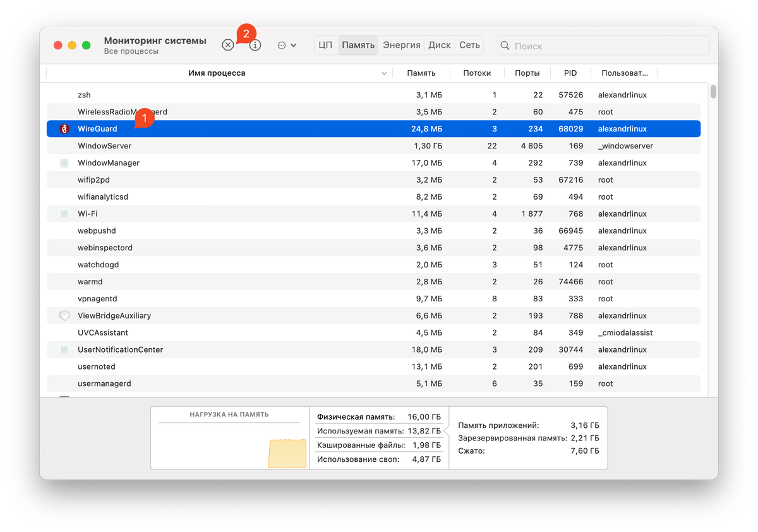Image resolution: width=758 pixels, height=532 pixels.
Task: Toggle sort direction chevron in name column
Action: (x=384, y=74)
